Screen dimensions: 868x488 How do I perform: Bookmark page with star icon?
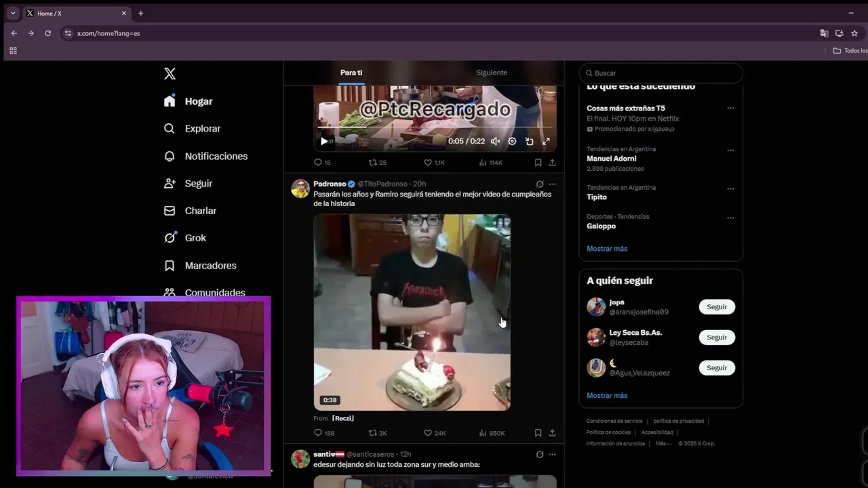click(x=854, y=33)
